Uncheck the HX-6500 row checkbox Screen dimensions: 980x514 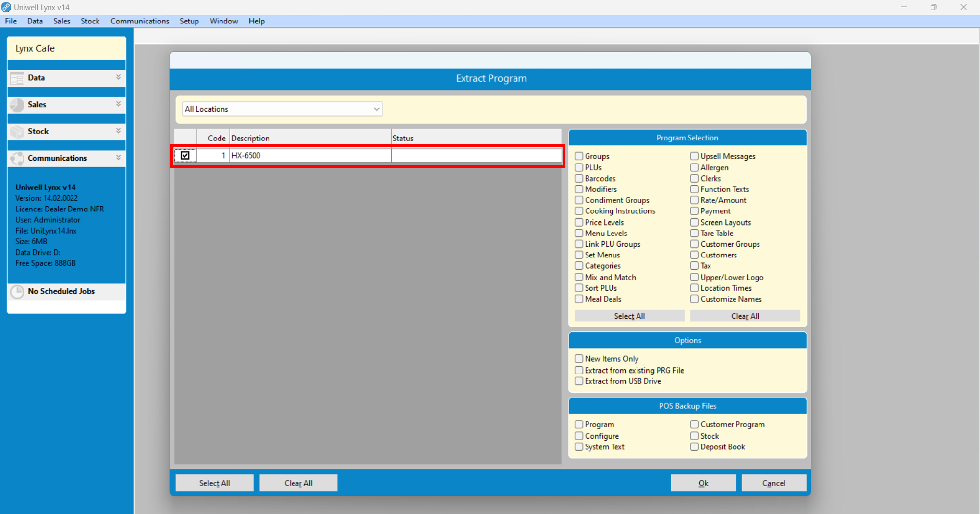185,155
